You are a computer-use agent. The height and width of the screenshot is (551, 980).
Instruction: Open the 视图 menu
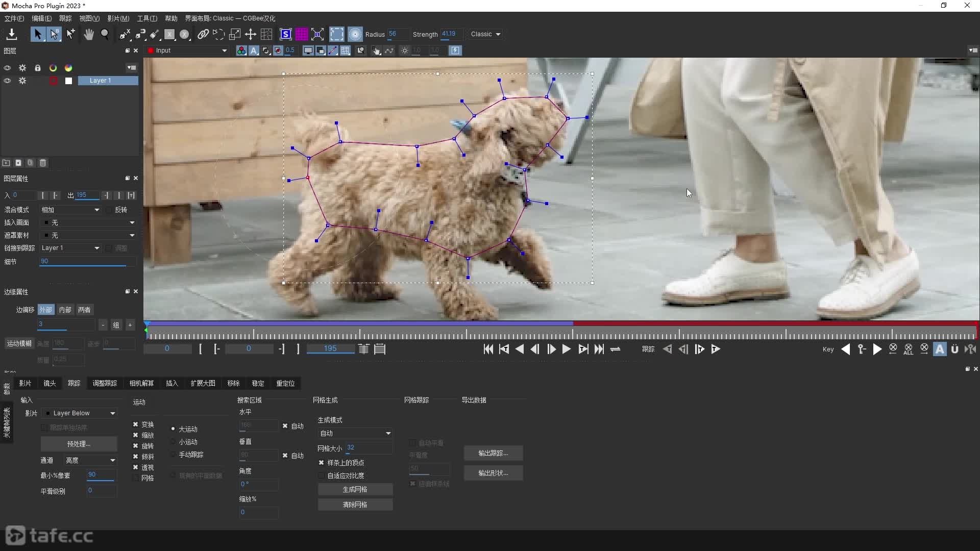(89, 18)
